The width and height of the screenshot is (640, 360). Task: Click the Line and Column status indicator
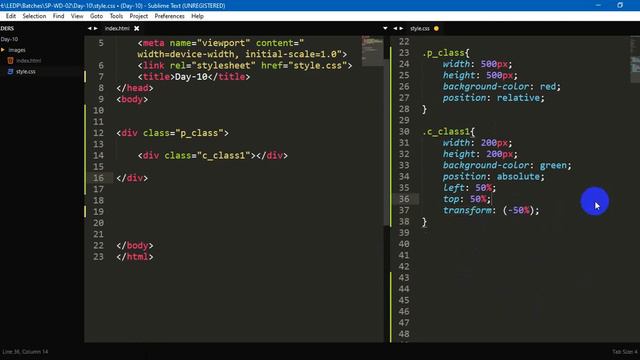[x=25, y=352]
